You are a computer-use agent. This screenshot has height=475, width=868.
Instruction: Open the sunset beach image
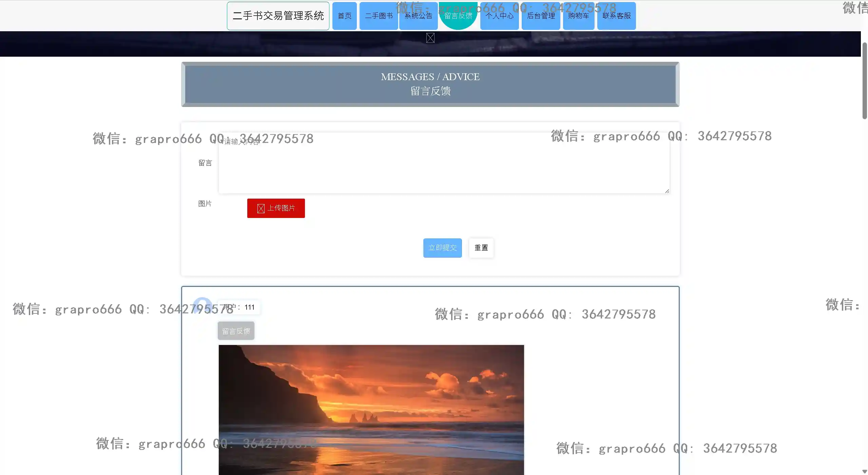[x=371, y=409]
